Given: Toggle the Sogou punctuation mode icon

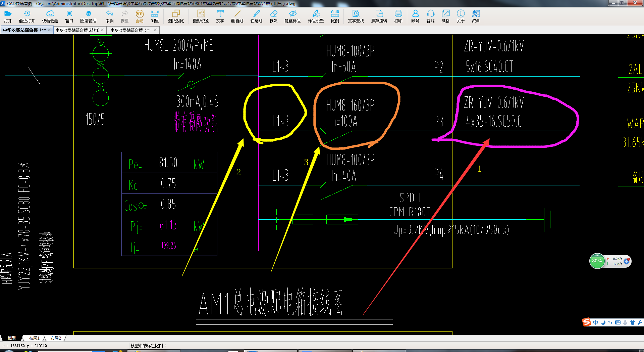Looking at the screenshot, I should pos(610,322).
